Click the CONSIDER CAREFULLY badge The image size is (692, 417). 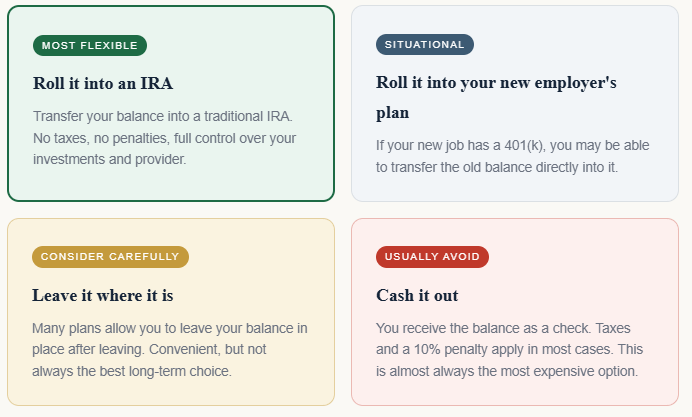click(110, 257)
